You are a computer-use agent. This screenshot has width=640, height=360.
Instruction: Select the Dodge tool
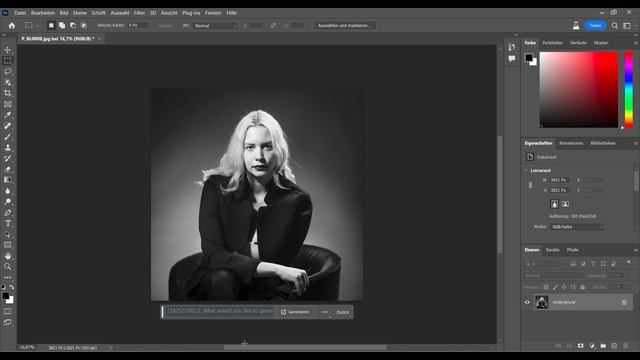(8, 202)
